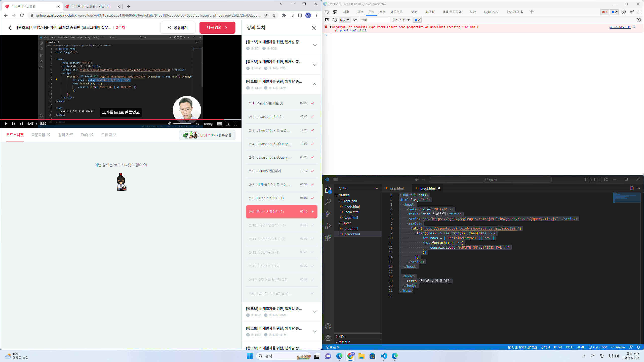Open the console context 'top' dropdown
Image resolution: width=644 pixels, height=362 pixels.
pos(344,20)
